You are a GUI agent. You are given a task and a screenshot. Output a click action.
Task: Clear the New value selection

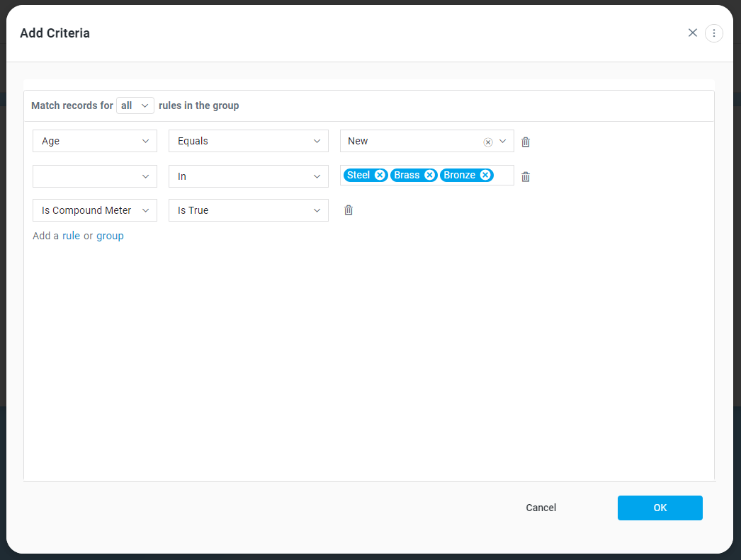click(488, 142)
